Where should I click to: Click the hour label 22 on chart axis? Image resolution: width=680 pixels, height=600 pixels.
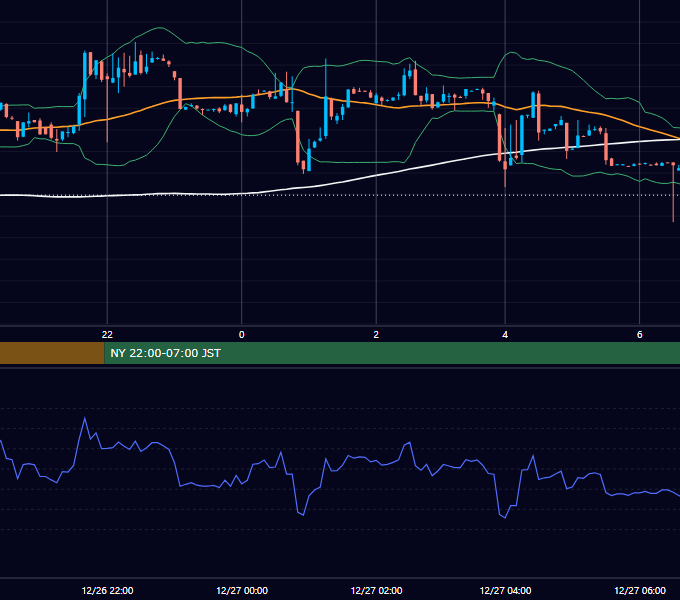coord(107,335)
